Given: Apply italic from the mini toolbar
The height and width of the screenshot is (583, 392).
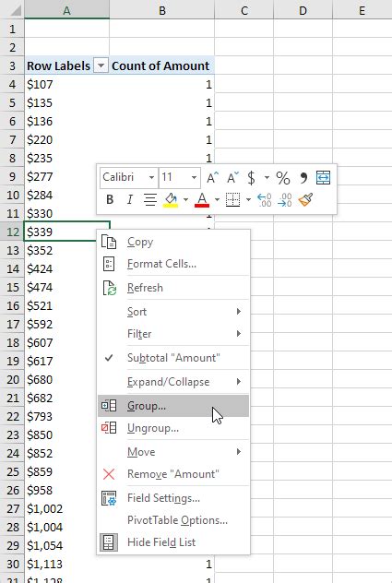Looking at the screenshot, I should click(x=129, y=199).
